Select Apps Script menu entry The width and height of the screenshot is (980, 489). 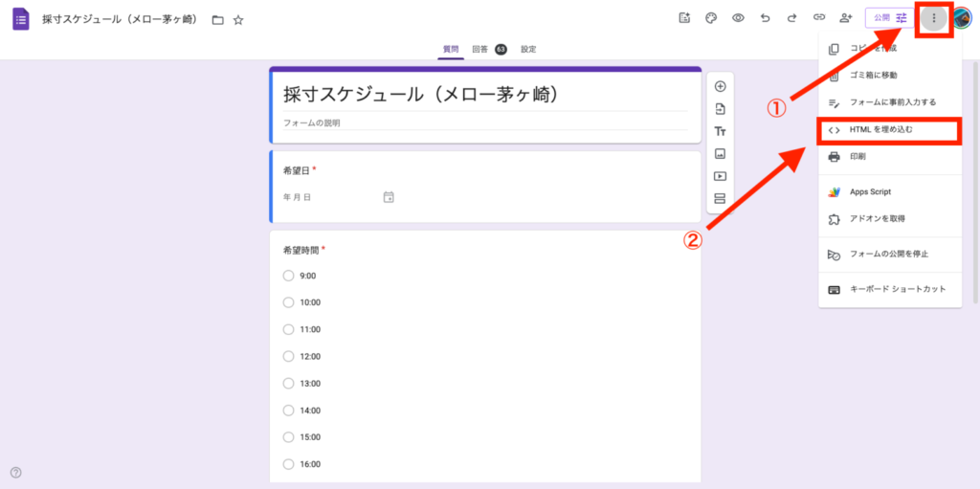click(877, 191)
